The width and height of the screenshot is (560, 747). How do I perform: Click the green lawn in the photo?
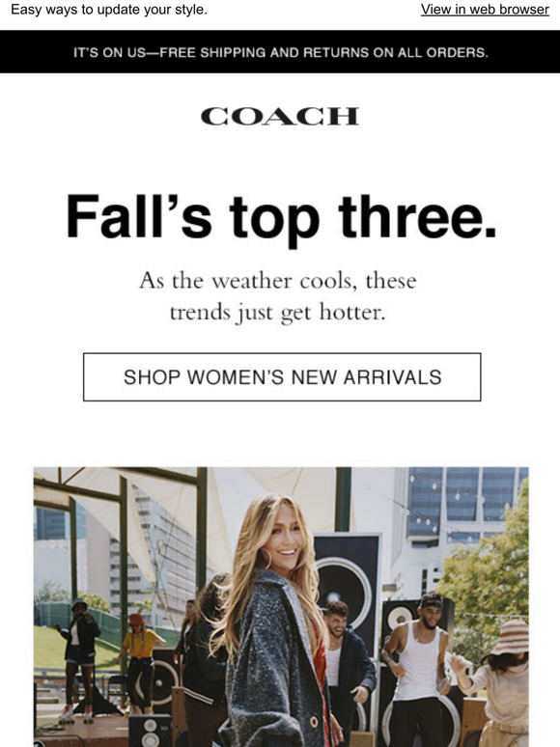click(76, 648)
